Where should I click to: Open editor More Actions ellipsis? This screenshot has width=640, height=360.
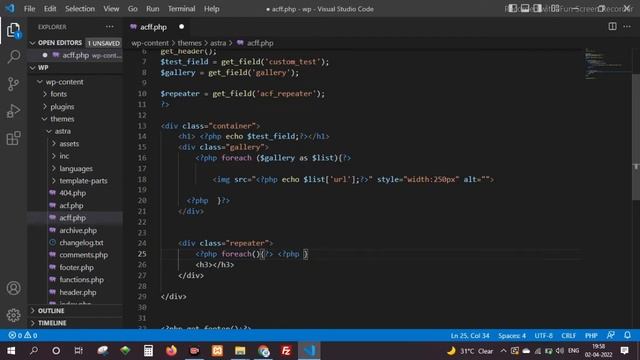[x=627, y=27]
